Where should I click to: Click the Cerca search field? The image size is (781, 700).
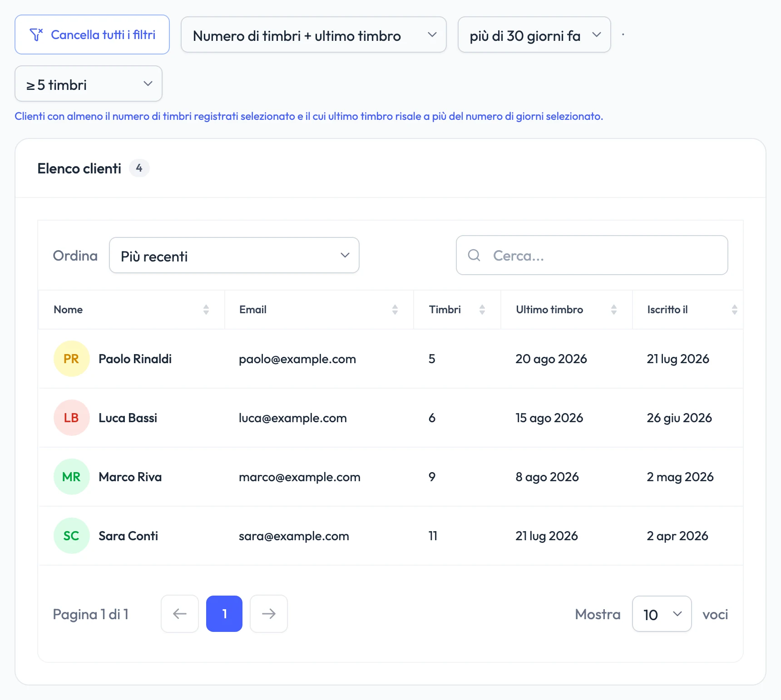click(x=592, y=255)
